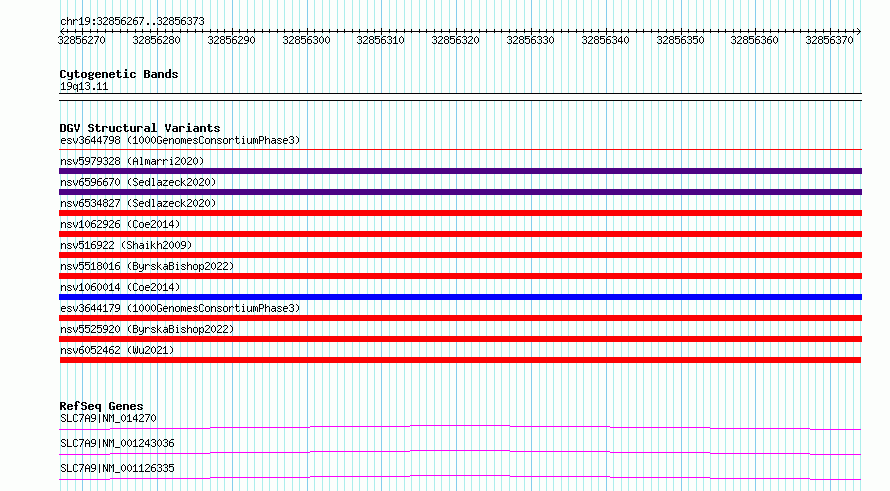Open transcript label SLC7A9|NM_001126335
This screenshot has height=491, width=890.
click(x=117, y=468)
